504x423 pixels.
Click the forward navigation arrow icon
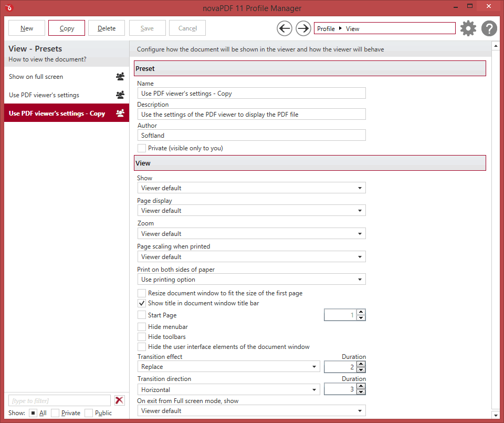pyautogui.click(x=303, y=28)
